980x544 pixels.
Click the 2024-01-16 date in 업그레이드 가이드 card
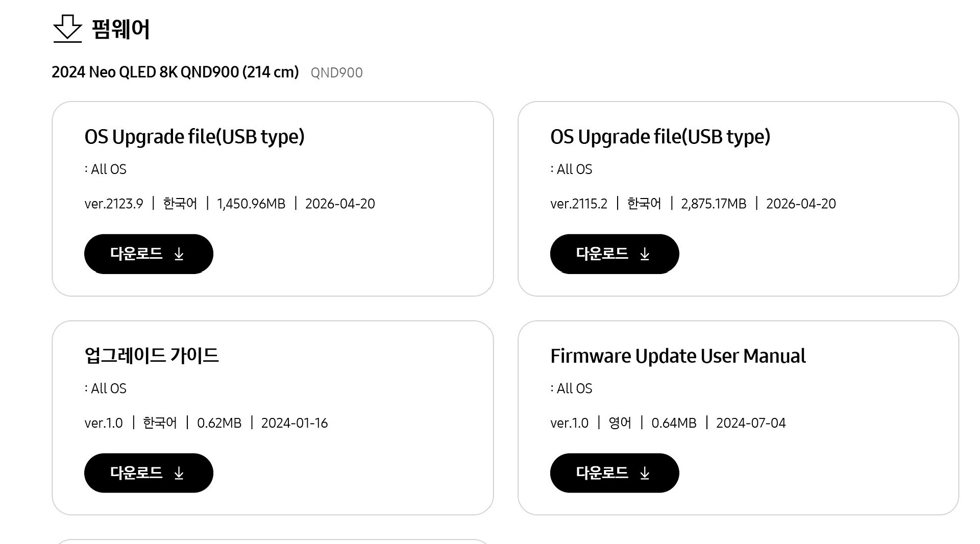295,423
